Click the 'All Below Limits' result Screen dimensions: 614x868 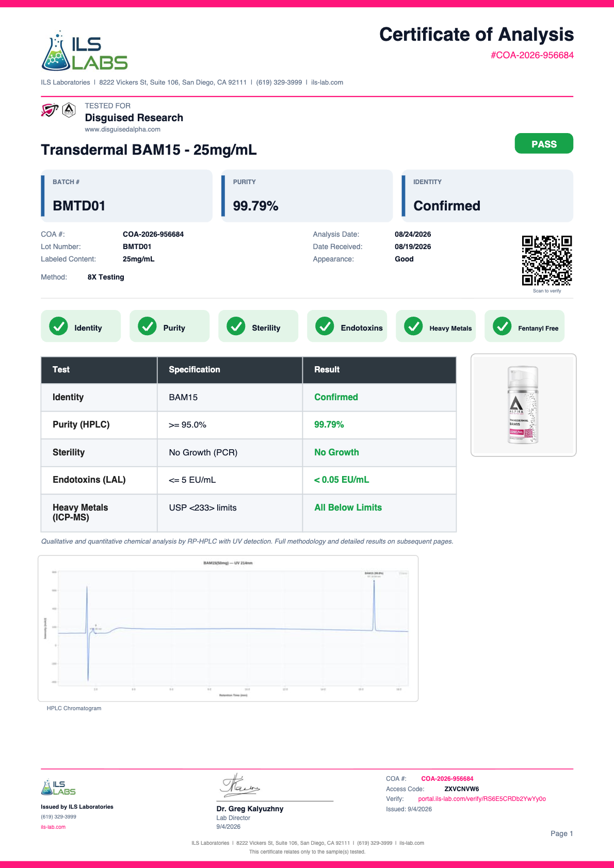point(348,507)
